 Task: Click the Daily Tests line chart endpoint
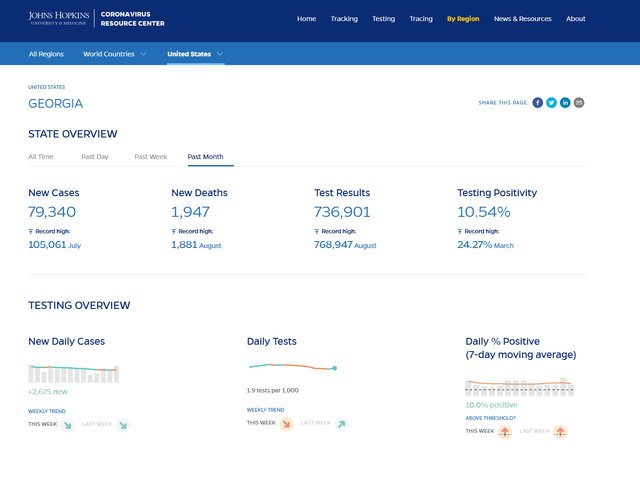335,368
